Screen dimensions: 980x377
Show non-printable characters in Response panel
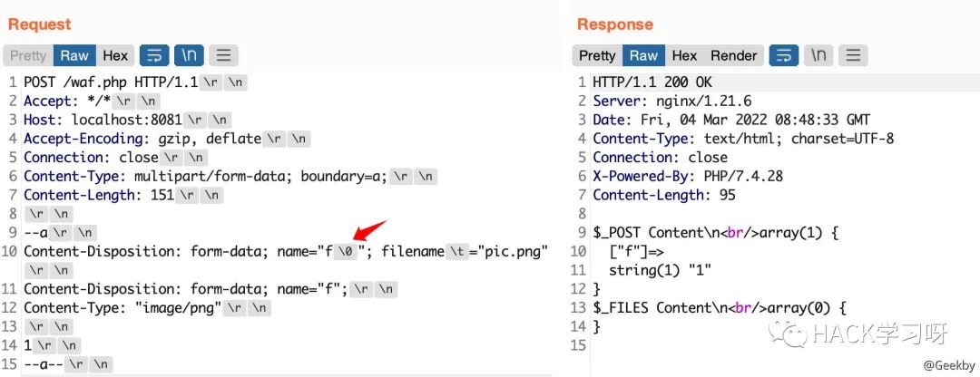[818, 55]
